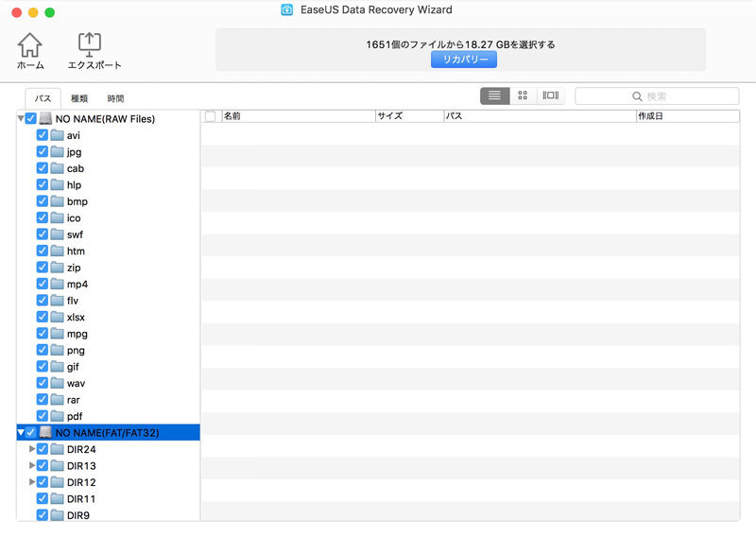Image resolution: width=756 pixels, height=537 pixels.
Task: Click the EaseUS Data Recovery Wizard title
Action: pyautogui.click(x=376, y=9)
